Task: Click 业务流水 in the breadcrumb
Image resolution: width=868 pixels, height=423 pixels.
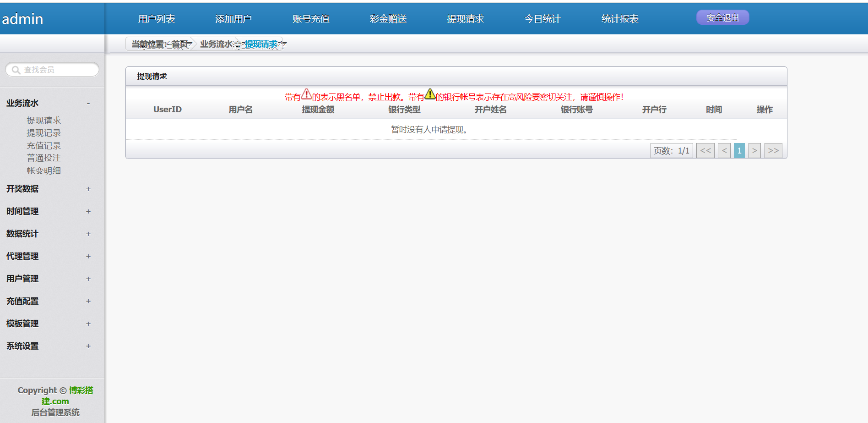Action: pyautogui.click(x=216, y=44)
